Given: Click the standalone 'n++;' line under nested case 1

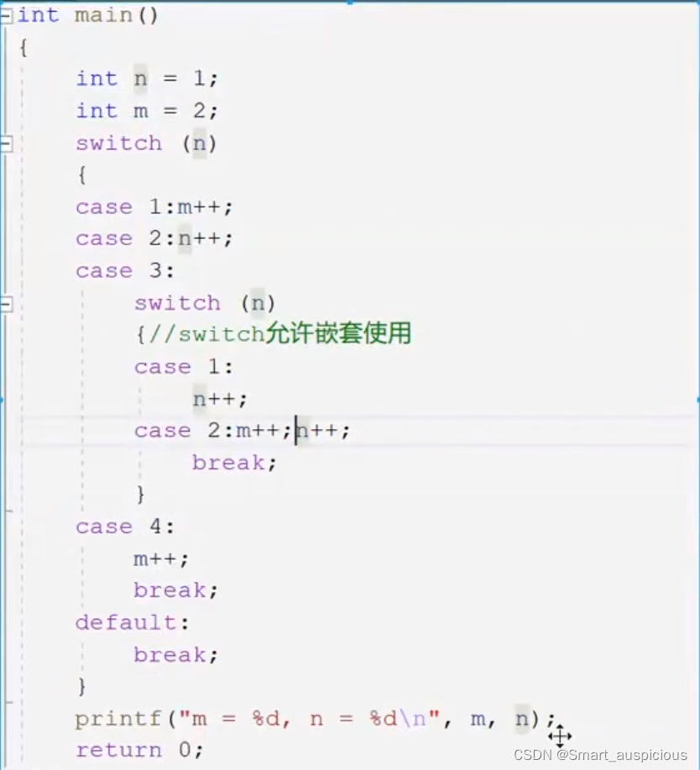Looking at the screenshot, I should pos(220,399).
